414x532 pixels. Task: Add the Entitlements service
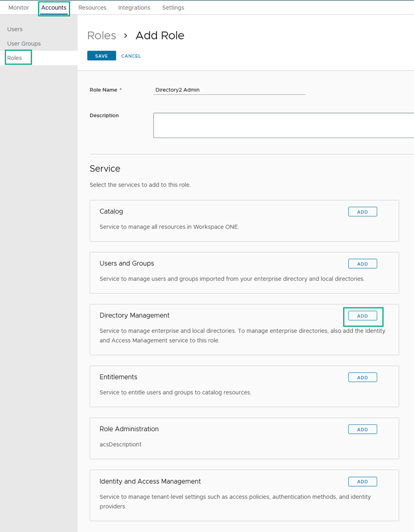pyautogui.click(x=362, y=377)
